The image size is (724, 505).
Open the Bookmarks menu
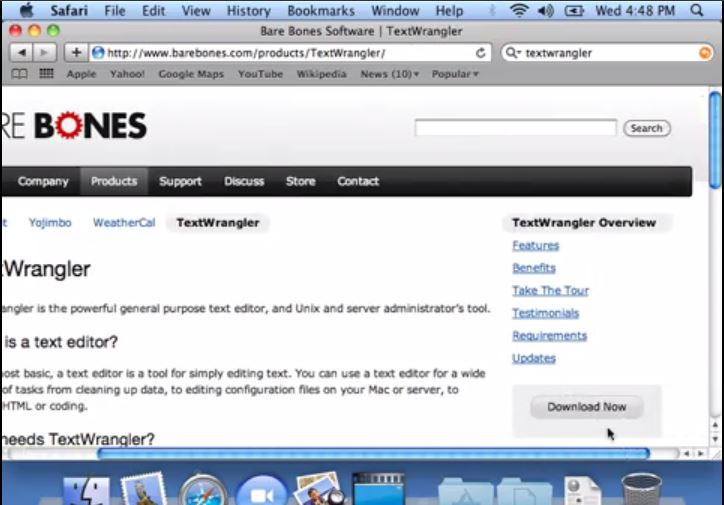(321, 11)
